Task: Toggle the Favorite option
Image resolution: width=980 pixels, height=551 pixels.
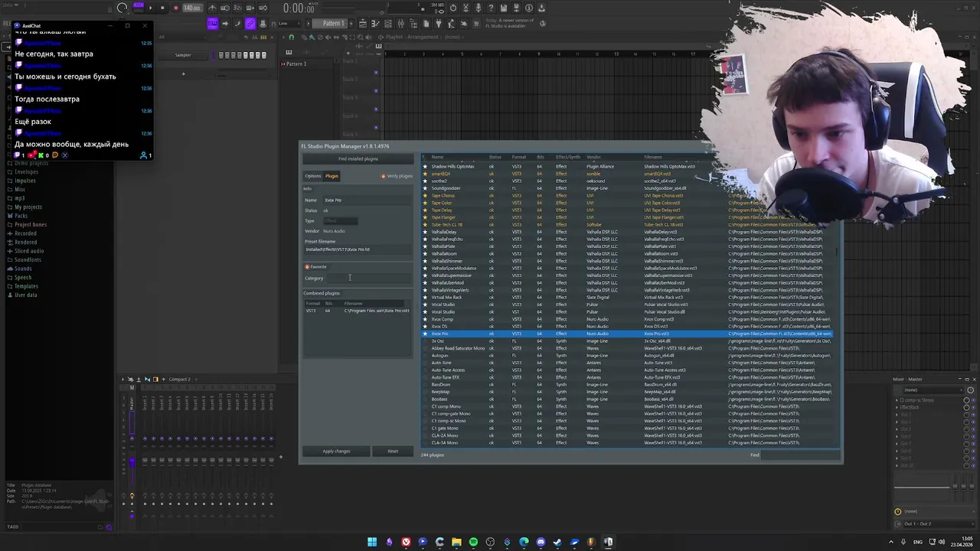Action: 315,267
